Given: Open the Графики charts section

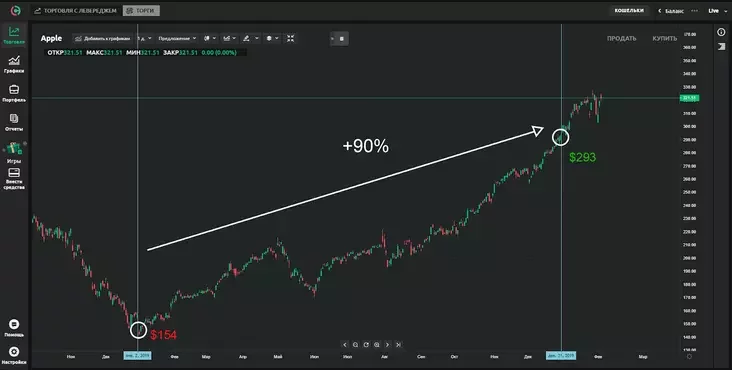Looking at the screenshot, I should click(x=14, y=64).
